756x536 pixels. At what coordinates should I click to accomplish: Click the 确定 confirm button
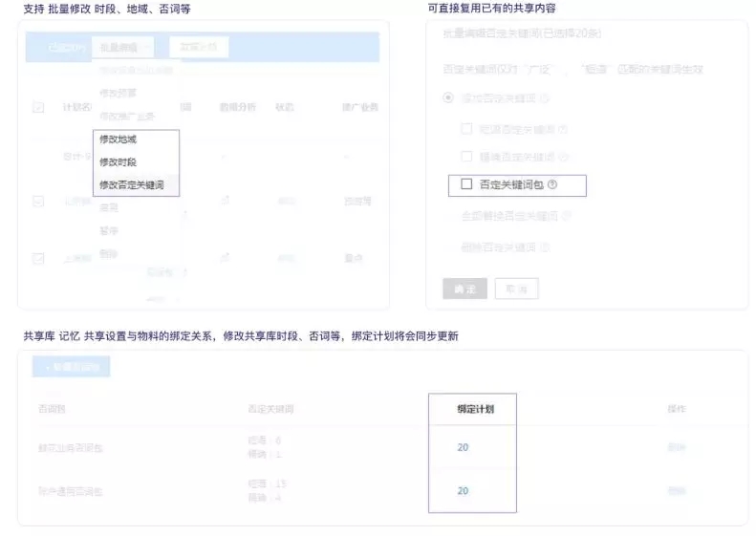[x=464, y=289]
